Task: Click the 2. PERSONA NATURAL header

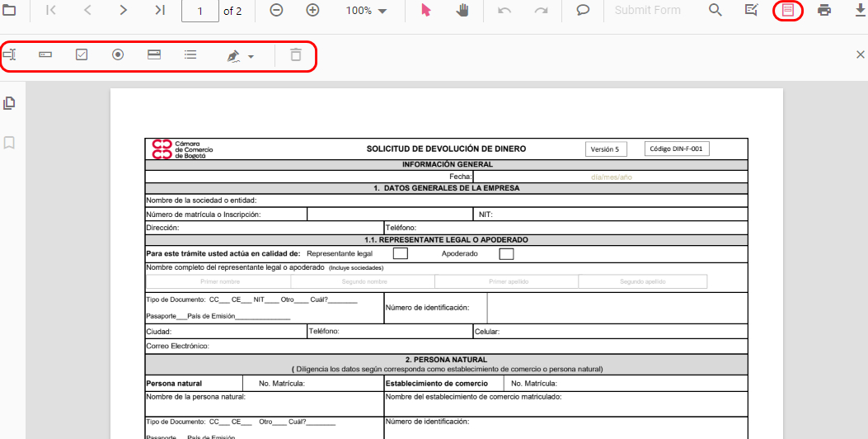Action: click(447, 359)
